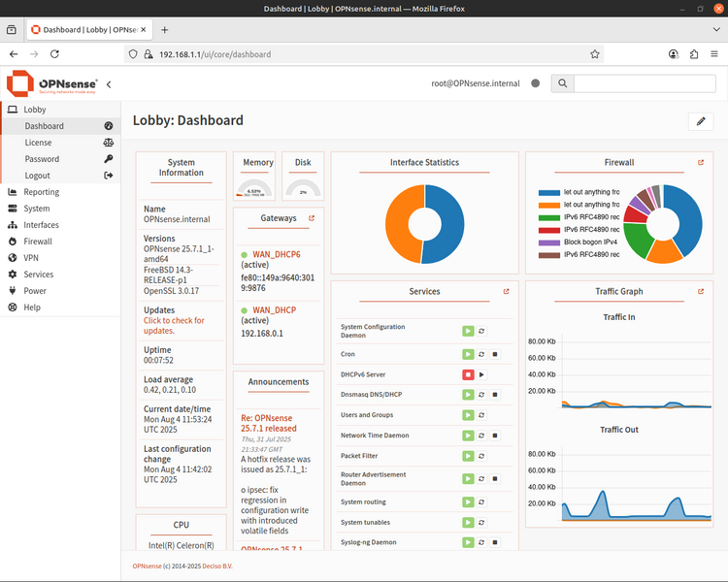
Task: Select the Dashboard browser tab
Action: point(89,30)
